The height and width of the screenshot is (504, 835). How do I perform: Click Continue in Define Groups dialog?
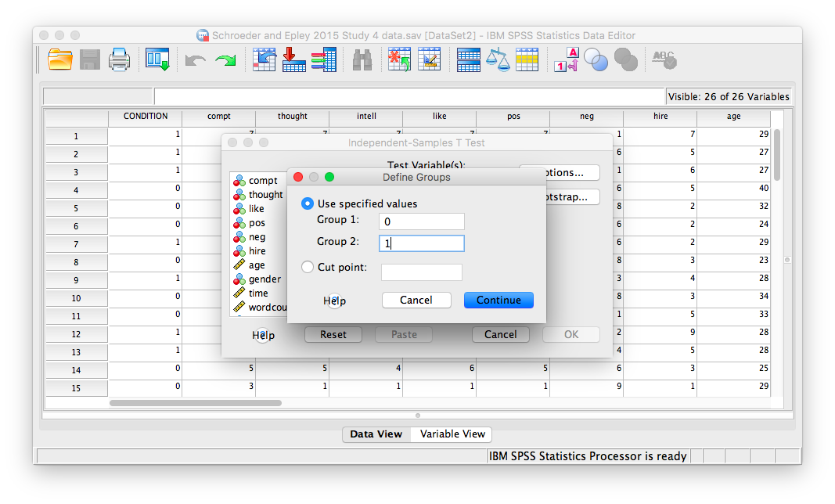point(498,300)
